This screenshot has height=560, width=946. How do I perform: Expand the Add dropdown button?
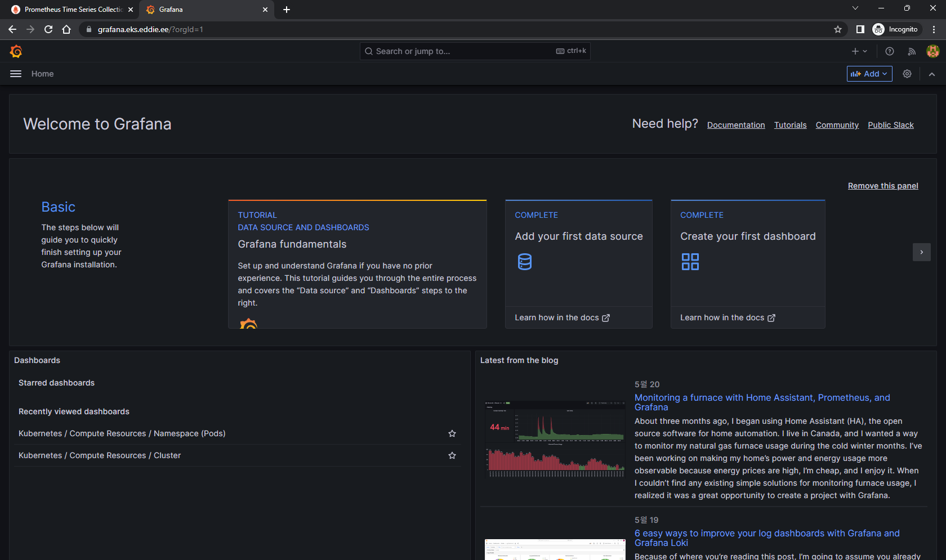point(869,74)
